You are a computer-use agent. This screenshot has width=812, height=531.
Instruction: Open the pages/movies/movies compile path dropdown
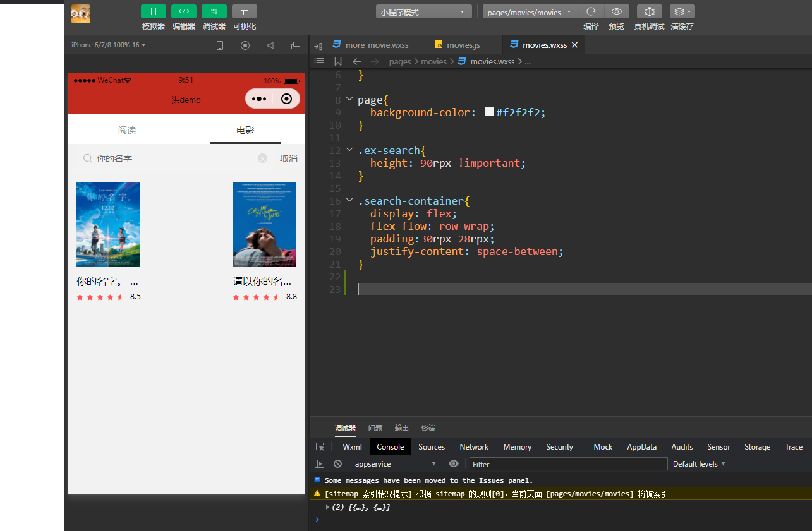coord(530,11)
